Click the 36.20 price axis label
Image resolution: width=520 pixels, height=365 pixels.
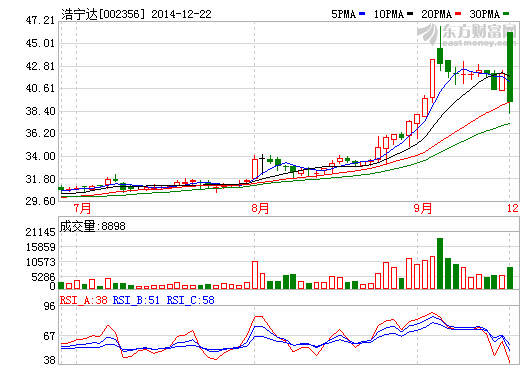point(40,133)
